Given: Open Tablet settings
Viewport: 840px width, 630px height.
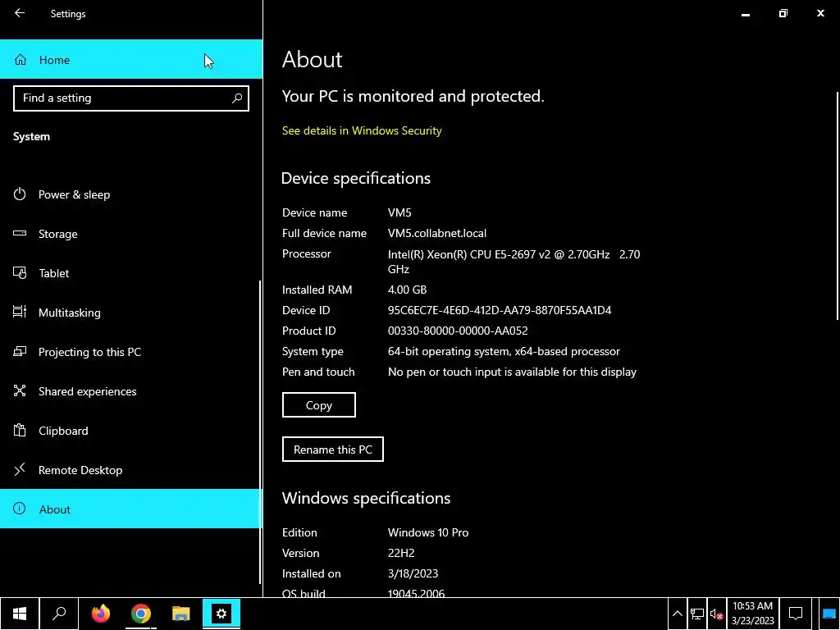Looking at the screenshot, I should (131, 273).
